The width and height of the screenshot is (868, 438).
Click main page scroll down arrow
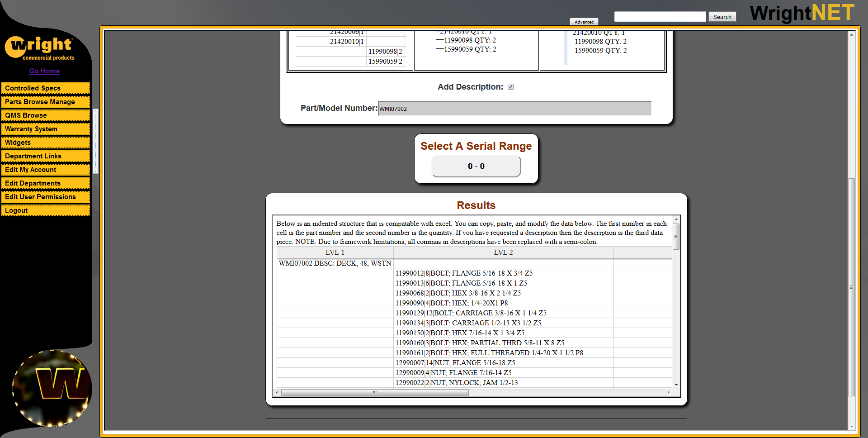pyautogui.click(x=851, y=426)
